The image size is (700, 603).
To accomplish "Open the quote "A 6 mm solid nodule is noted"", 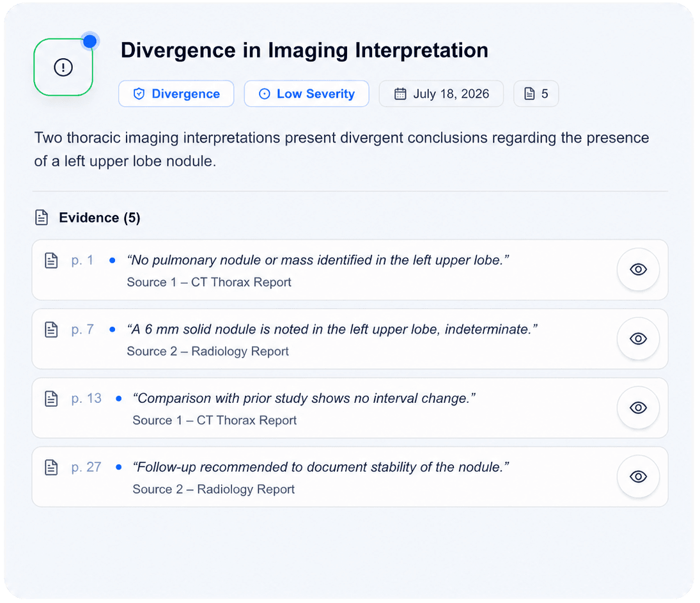I will [x=332, y=329].
